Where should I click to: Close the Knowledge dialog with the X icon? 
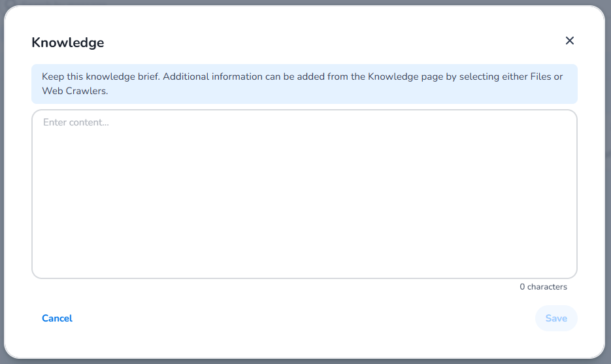coord(569,41)
